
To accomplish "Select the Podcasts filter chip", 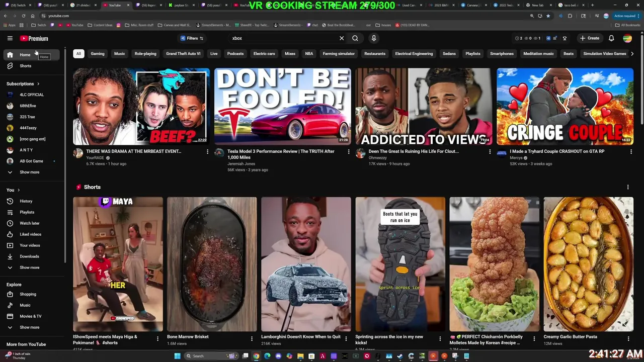I will 235,54.
